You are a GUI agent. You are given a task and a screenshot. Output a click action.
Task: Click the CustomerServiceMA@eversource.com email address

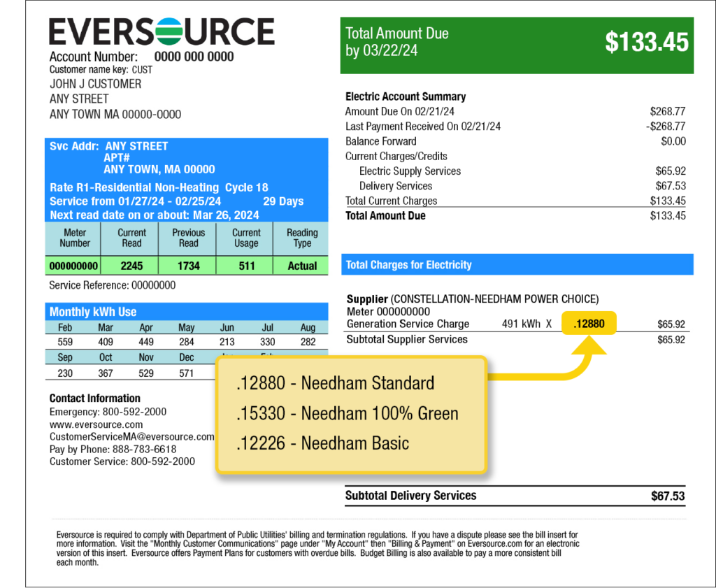[131, 436]
